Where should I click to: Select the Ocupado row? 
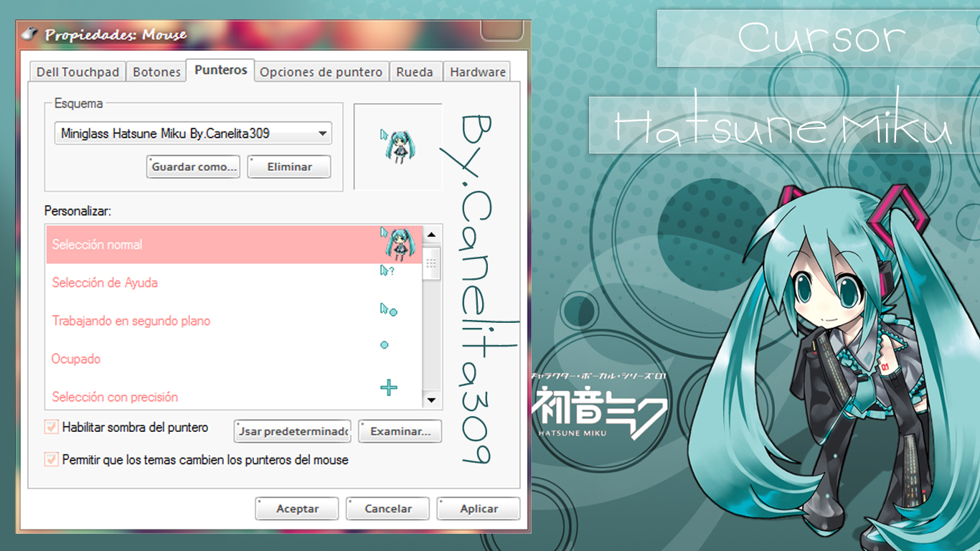tap(234, 359)
